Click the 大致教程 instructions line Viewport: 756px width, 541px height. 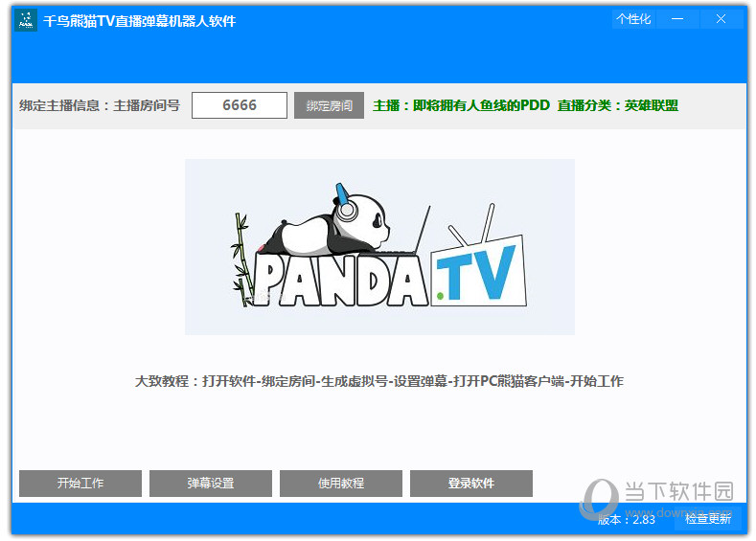379,381
